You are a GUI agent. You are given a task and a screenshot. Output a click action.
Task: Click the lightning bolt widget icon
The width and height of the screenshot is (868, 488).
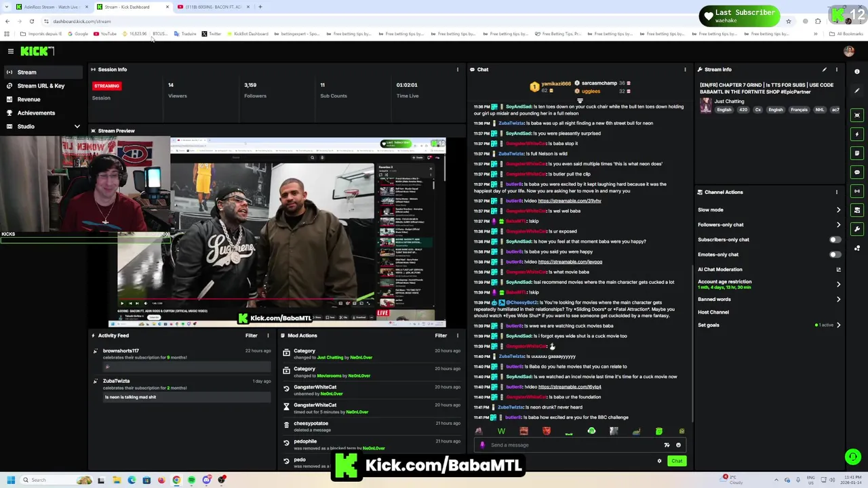click(857, 134)
